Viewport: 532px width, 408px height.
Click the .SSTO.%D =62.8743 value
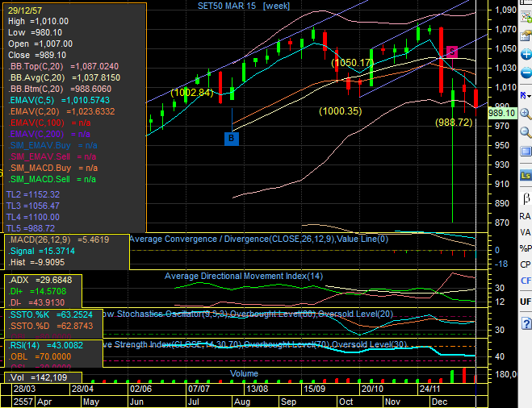pos(50,326)
